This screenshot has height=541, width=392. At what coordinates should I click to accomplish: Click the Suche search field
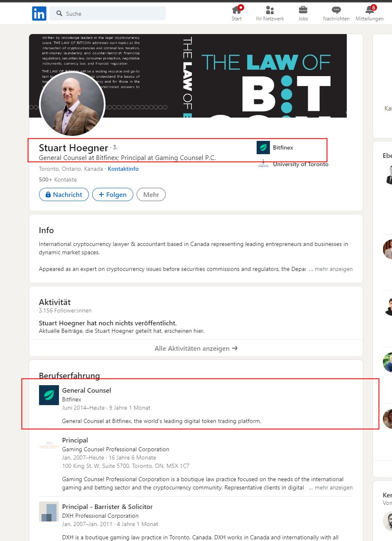coord(108,13)
